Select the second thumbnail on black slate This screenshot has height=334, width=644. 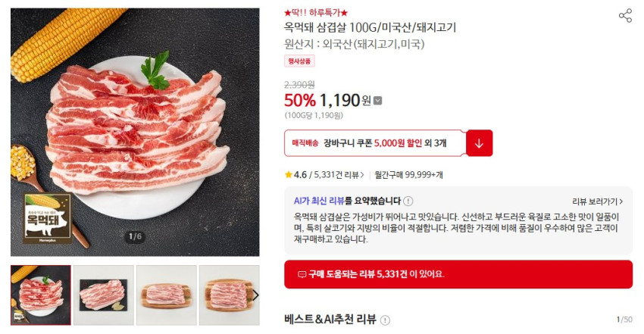pos(103,295)
